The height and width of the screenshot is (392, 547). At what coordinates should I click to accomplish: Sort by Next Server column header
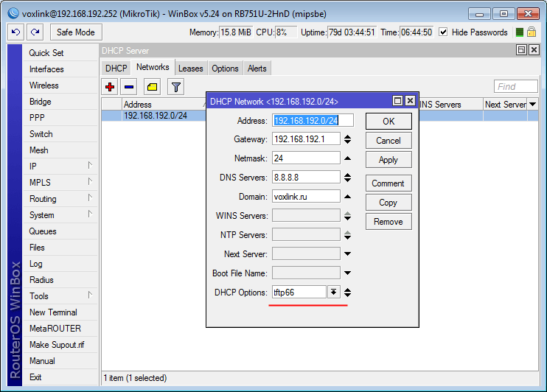point(506,105)
